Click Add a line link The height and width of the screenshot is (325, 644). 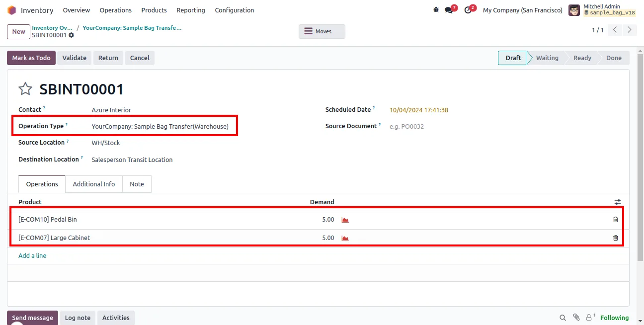click(x=32, y=255)
